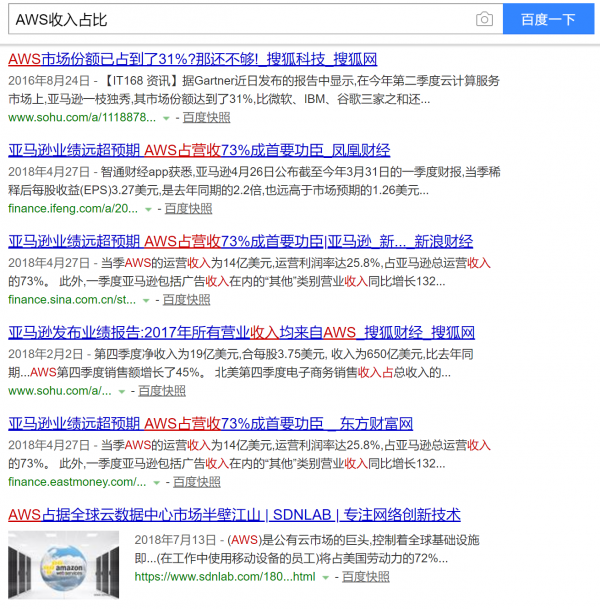This screenshot has width=600, height=609.
Task: Open the 新浪财经 result title link
Action: tap(240, 241)
